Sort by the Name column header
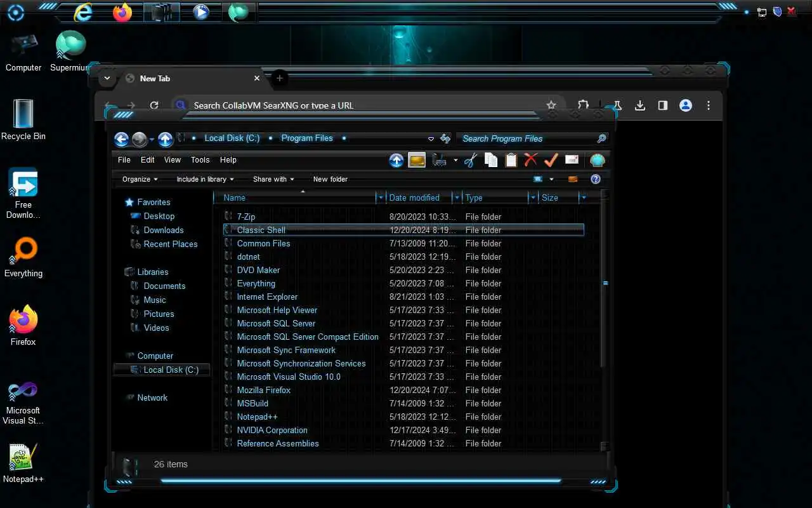 pyautogui.click(x=295, y=197)
